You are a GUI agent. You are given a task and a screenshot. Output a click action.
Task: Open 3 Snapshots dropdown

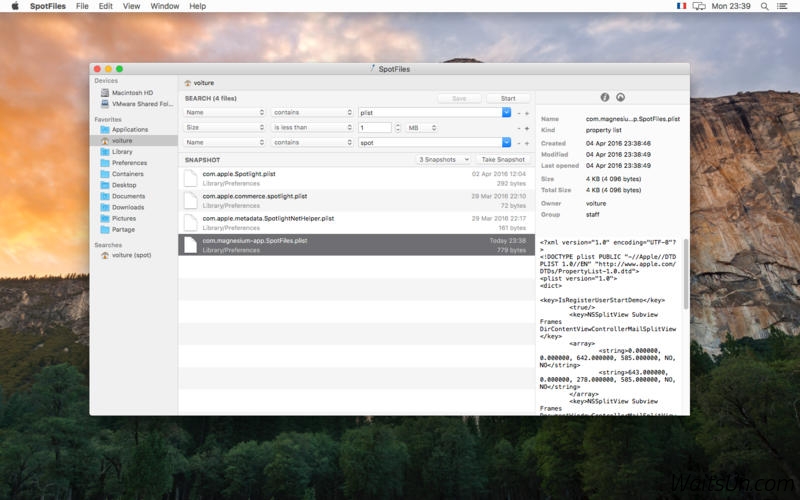(443, 160)
